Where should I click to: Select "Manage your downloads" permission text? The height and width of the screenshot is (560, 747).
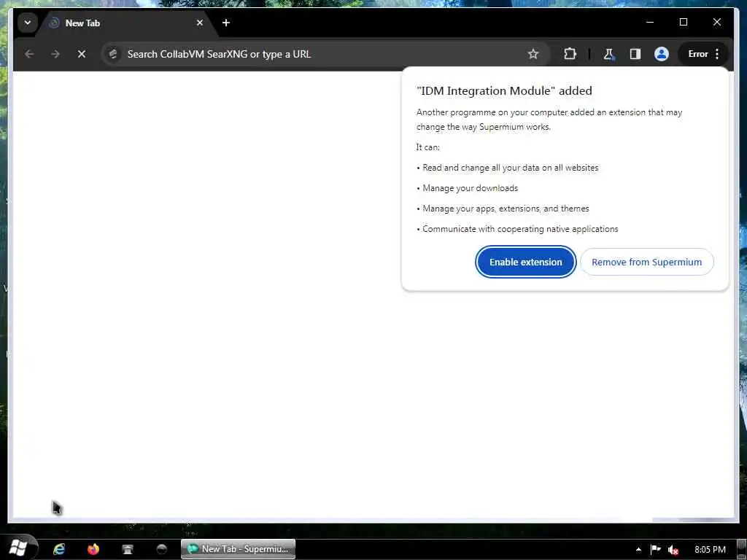[x=471, y=188]
